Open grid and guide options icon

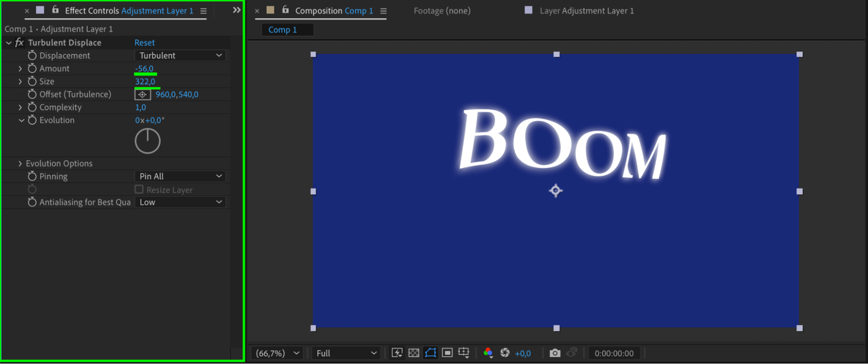tap(464, 353)
